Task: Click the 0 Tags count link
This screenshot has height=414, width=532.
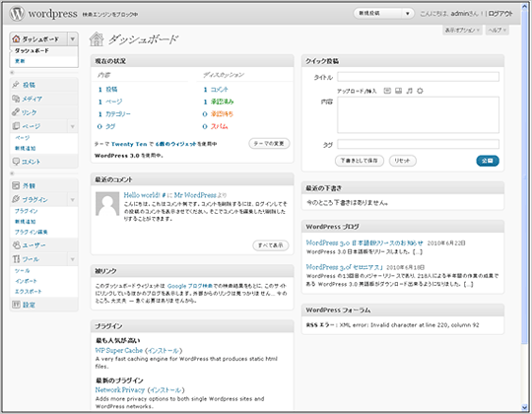Action: (x=106, y=126)
